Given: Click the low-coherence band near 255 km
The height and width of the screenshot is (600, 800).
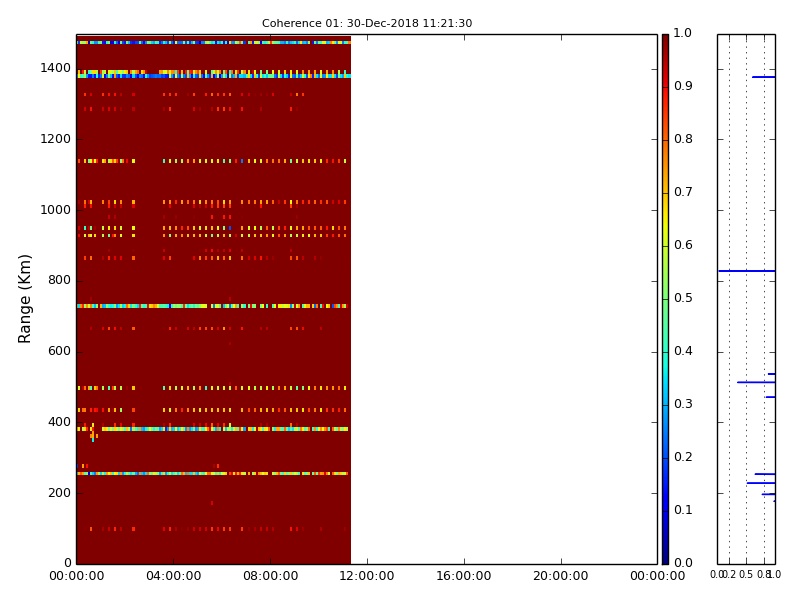Looking at the screenshot, I should 213,473.
